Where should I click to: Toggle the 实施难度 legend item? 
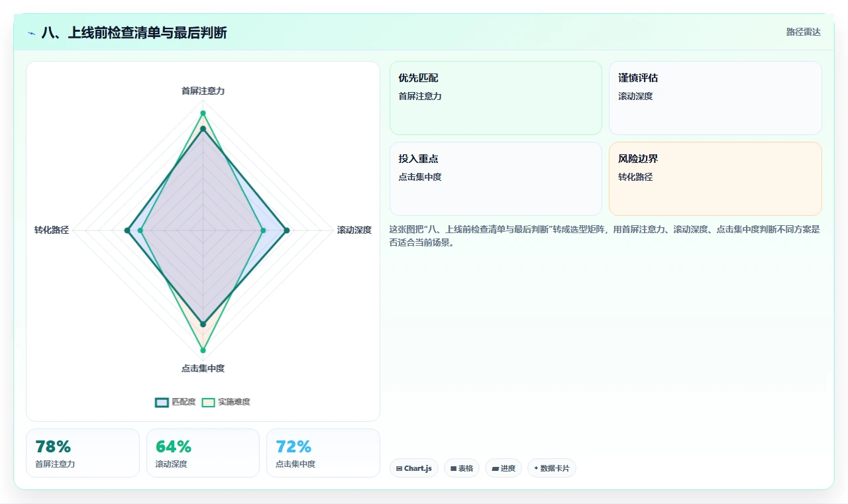click(x=226, y=402)
